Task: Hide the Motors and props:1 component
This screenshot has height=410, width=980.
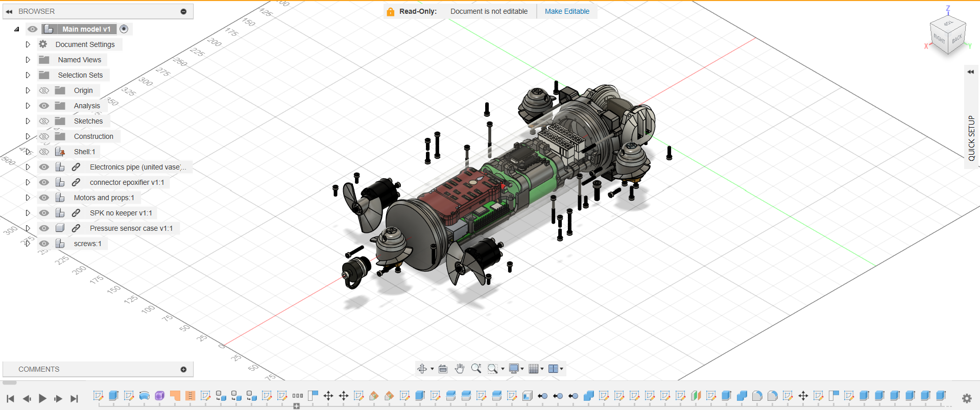Action: pos(44,198)
